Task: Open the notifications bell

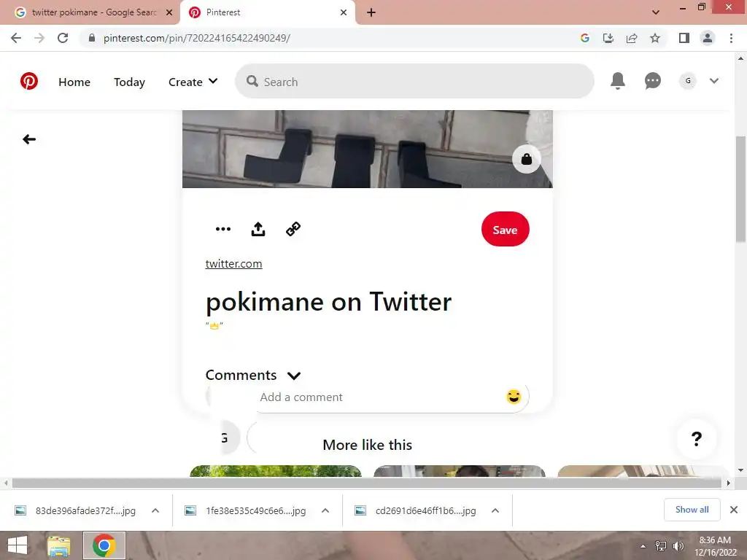Action: pos(617,81)
